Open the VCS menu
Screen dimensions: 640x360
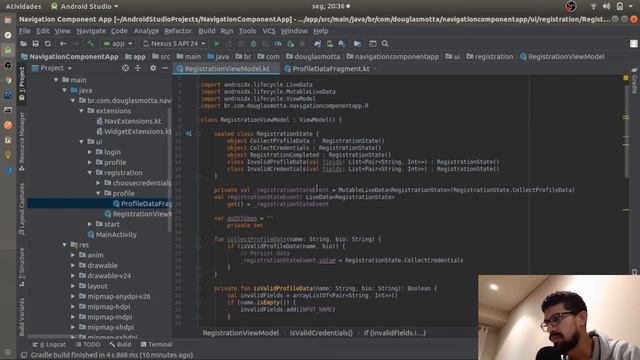(x=269, y=31)
